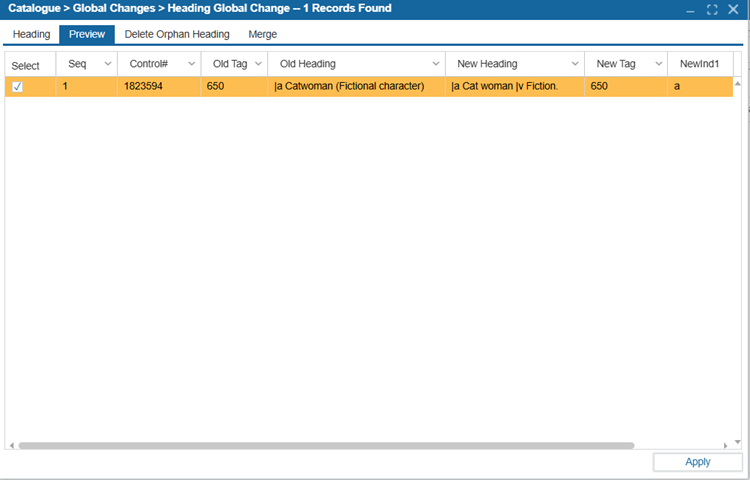Open the Seq column dropdown arrow

tap(108, 64)
